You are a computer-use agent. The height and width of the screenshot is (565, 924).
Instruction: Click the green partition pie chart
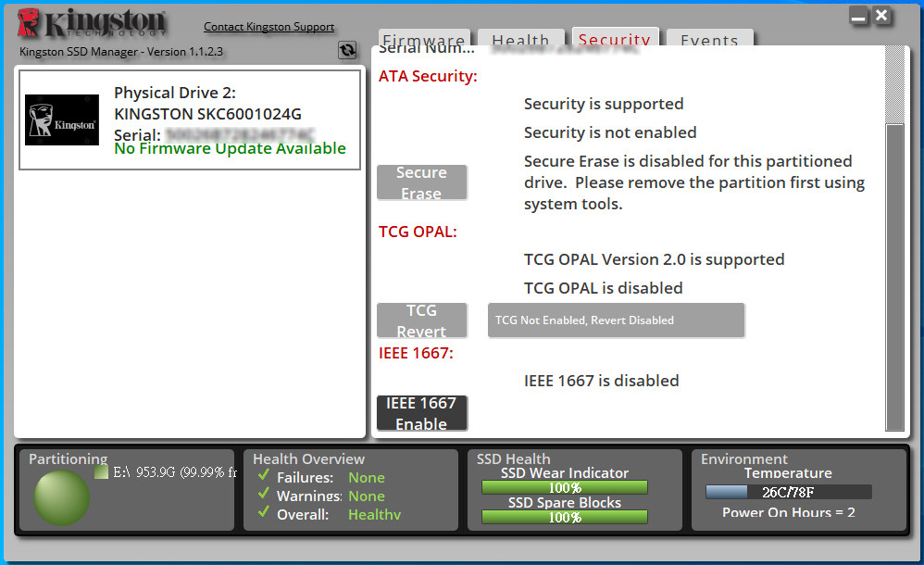(x=61, y=497)
